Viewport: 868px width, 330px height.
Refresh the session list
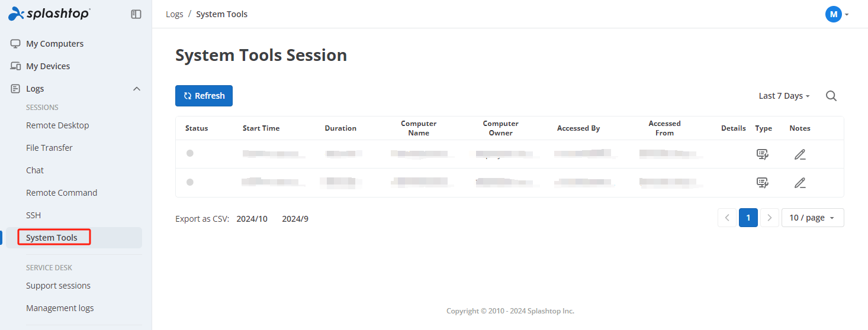204,96
